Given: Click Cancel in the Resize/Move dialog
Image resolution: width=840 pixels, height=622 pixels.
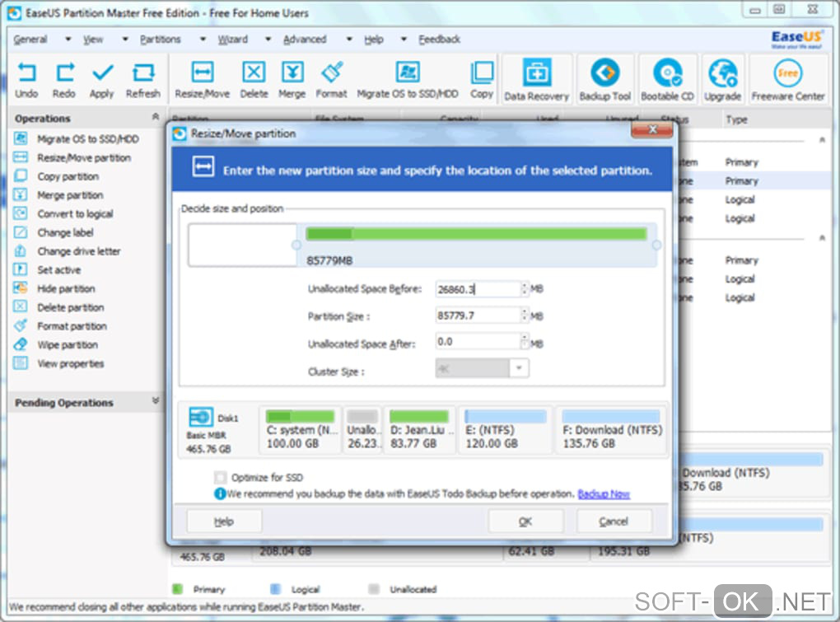Looking at the screenshot, I should [x=614, y=521].
